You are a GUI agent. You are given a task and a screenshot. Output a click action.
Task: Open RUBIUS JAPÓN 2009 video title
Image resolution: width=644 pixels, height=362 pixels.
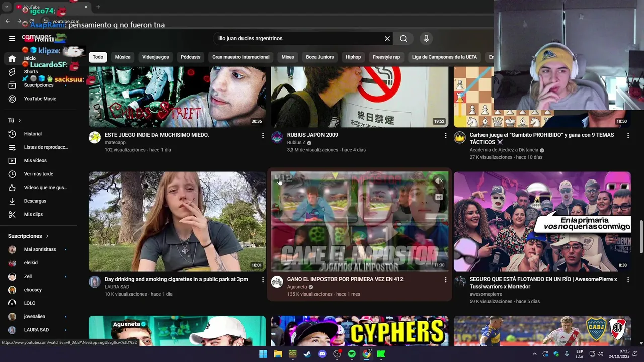[x=312, y=135]
